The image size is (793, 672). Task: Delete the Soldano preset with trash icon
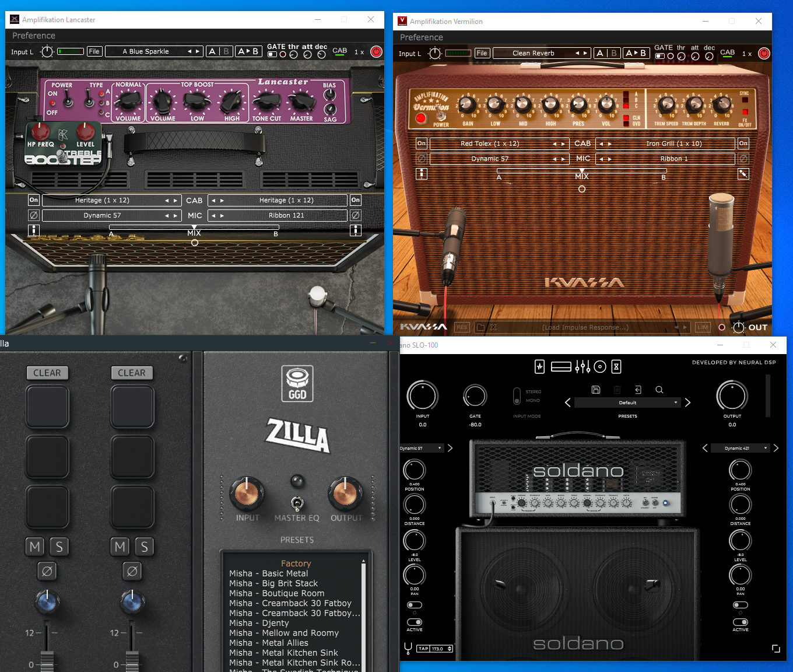617,389
